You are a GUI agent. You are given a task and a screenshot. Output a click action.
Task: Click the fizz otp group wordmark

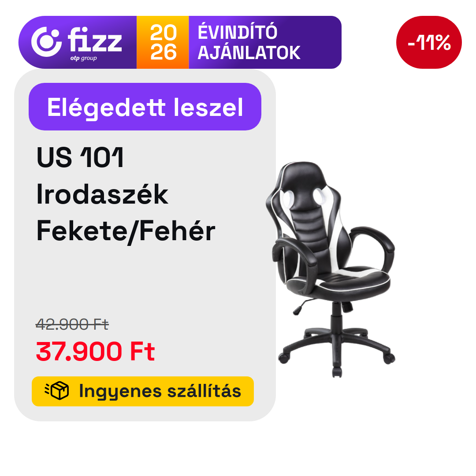(94, 43)
